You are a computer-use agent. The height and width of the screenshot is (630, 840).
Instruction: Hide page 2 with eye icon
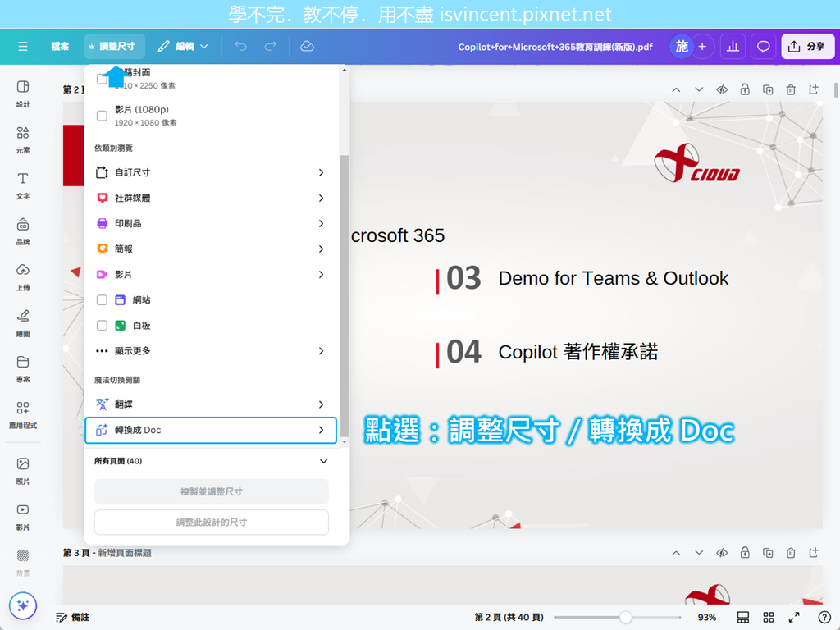722,89
